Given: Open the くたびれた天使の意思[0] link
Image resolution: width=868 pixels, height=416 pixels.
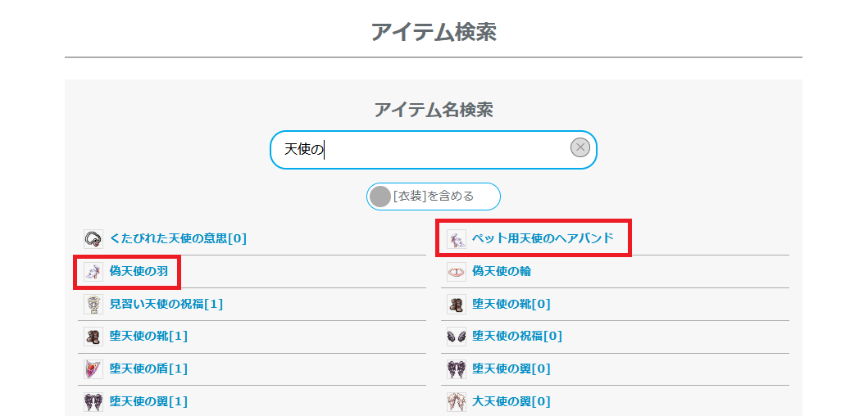Looking at the screenshot, I should tap(178, 238).
